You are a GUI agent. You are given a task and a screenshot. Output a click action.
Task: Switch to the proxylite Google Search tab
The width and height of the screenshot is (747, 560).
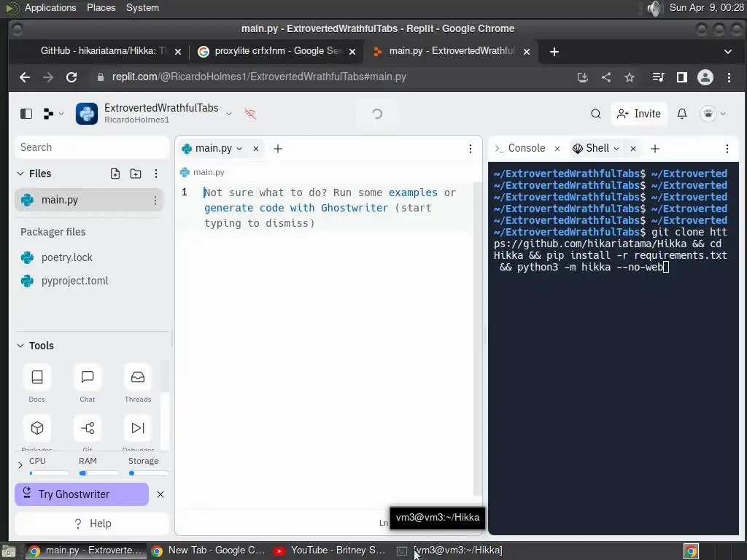(x=277, y=51)
